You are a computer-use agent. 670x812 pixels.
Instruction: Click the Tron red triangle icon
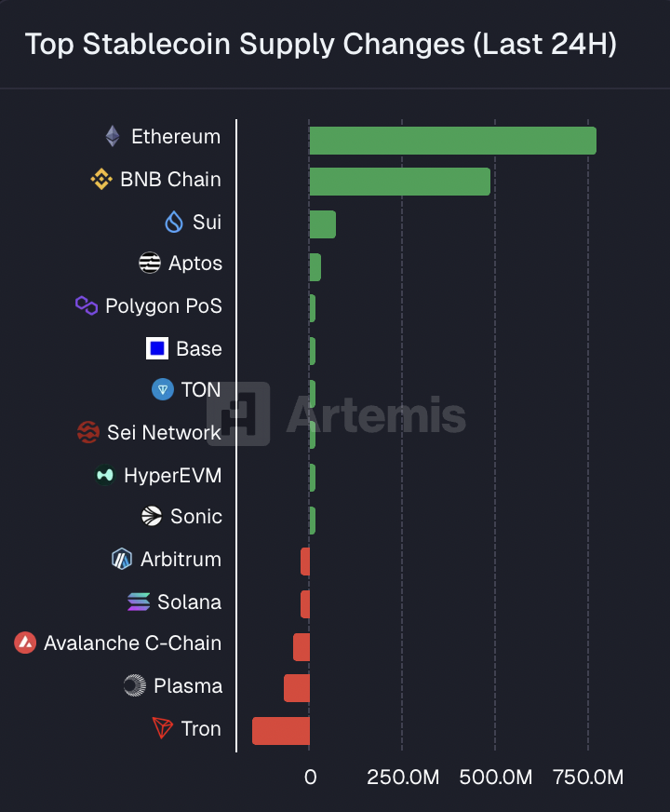coord(163,728)
